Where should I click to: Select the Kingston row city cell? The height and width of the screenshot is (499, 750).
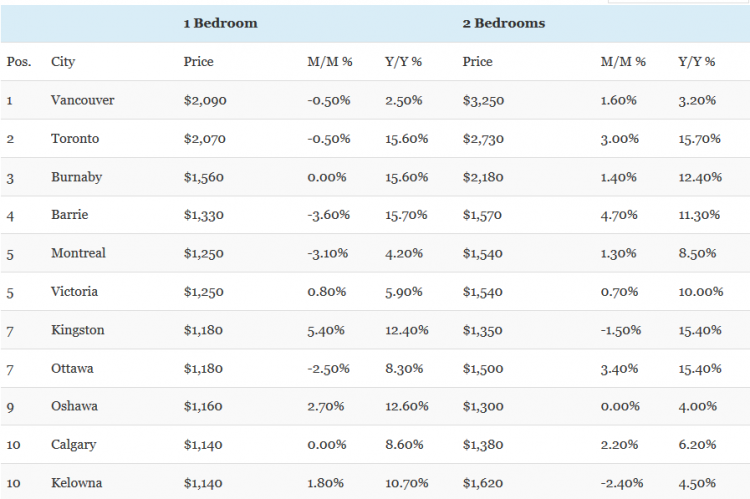[77, 330]
